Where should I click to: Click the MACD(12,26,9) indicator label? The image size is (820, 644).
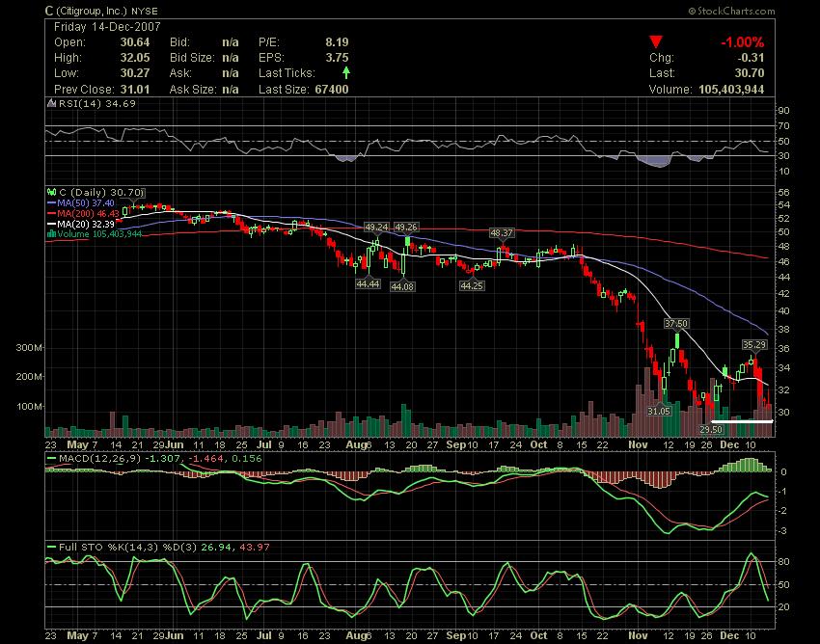click(x=99, y=459)
